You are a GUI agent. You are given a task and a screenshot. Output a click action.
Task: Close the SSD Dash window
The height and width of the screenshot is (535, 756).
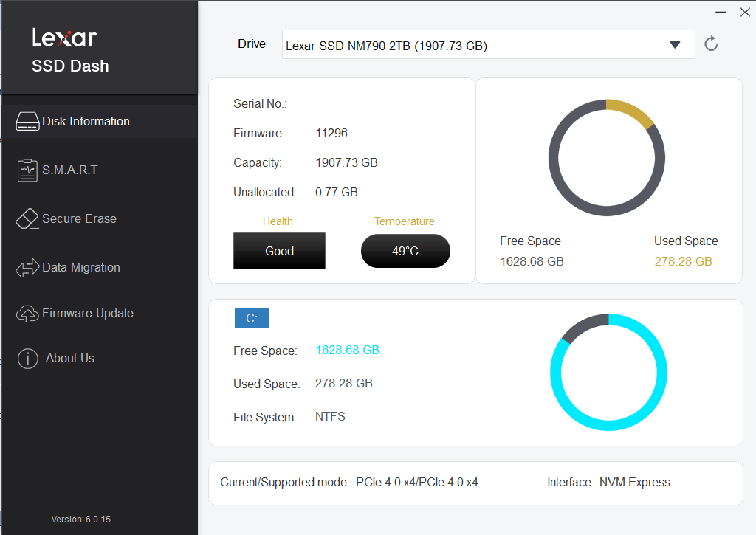click(745, 13)
